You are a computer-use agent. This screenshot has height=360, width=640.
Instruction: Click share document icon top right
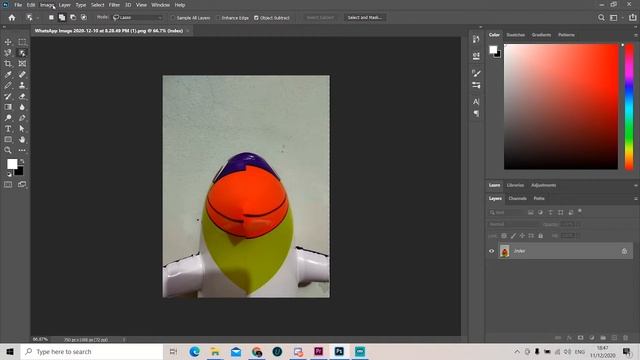coord(633,18)
